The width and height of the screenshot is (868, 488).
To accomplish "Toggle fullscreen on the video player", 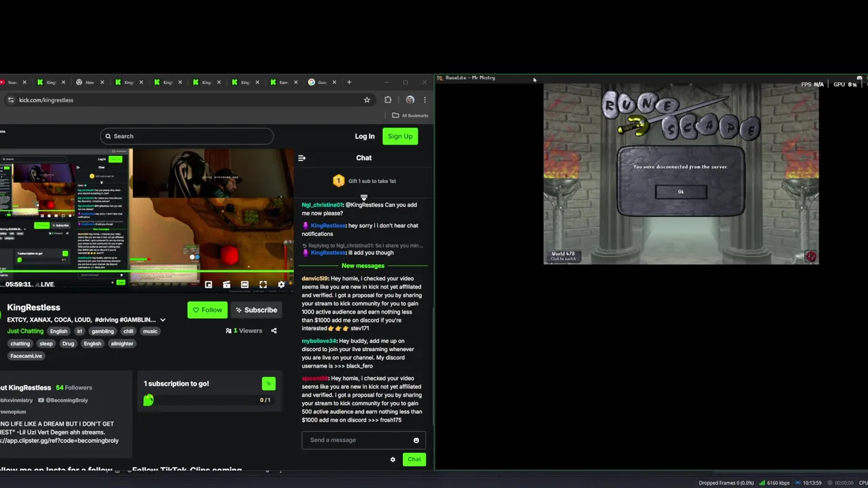I will click(x=263, y=285).
